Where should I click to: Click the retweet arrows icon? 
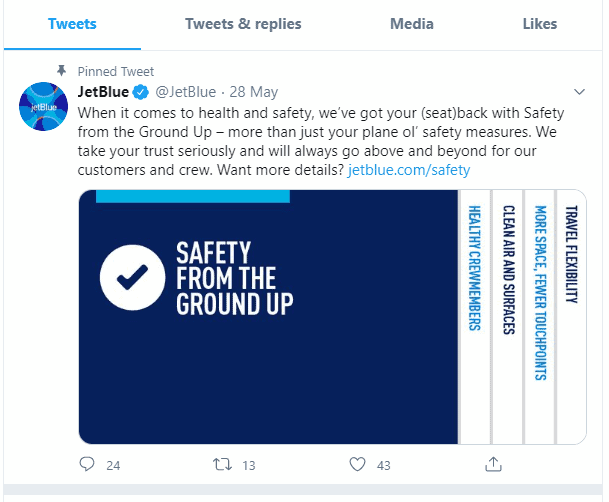click(223, 464)
